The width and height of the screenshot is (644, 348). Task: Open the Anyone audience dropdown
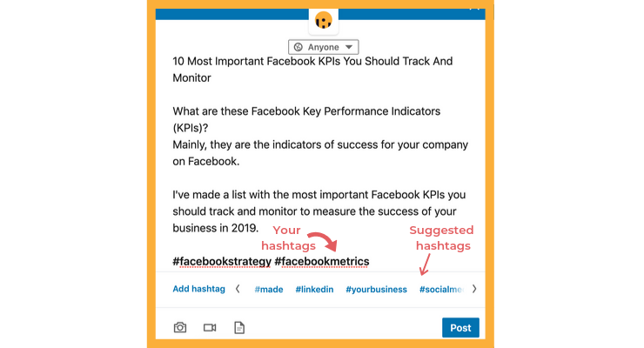pyautogui.click(x=323, y=47)
